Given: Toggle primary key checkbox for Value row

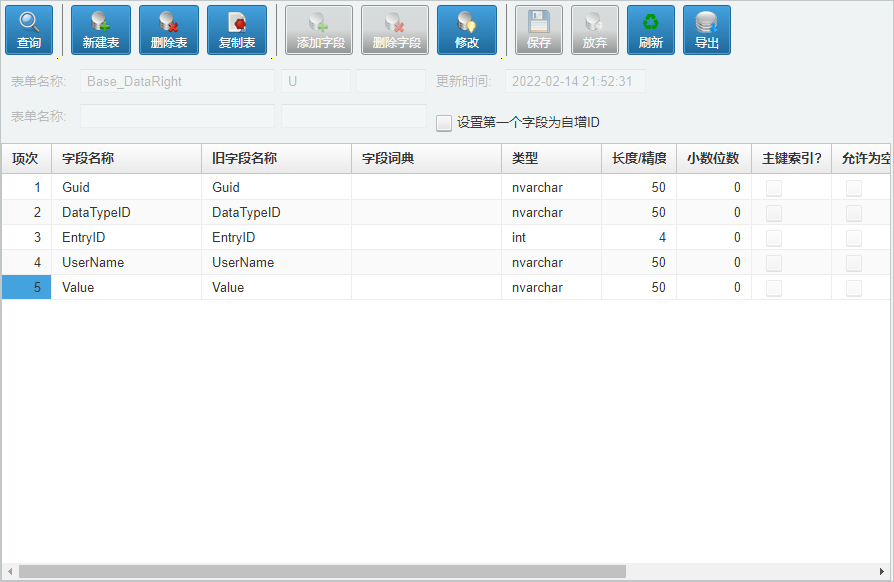Looking at the screenshot, I should click(774, 288).
